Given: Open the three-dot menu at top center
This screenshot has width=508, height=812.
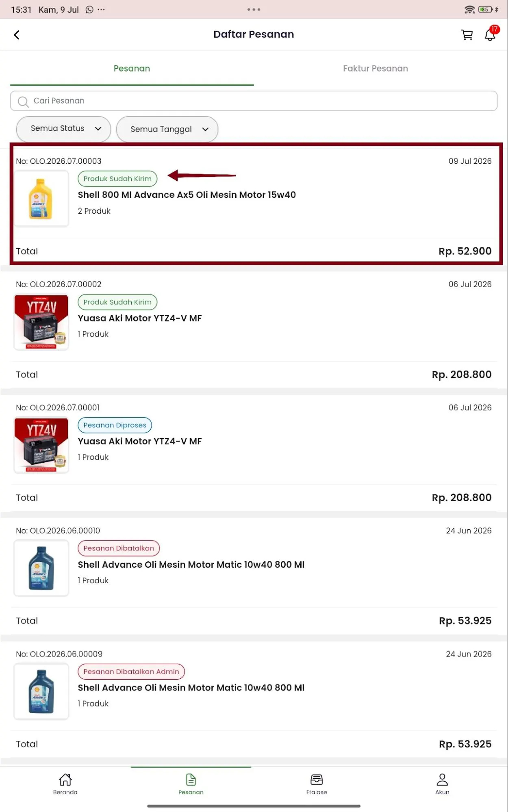Looking at the screenshot, I should [254, 9].
